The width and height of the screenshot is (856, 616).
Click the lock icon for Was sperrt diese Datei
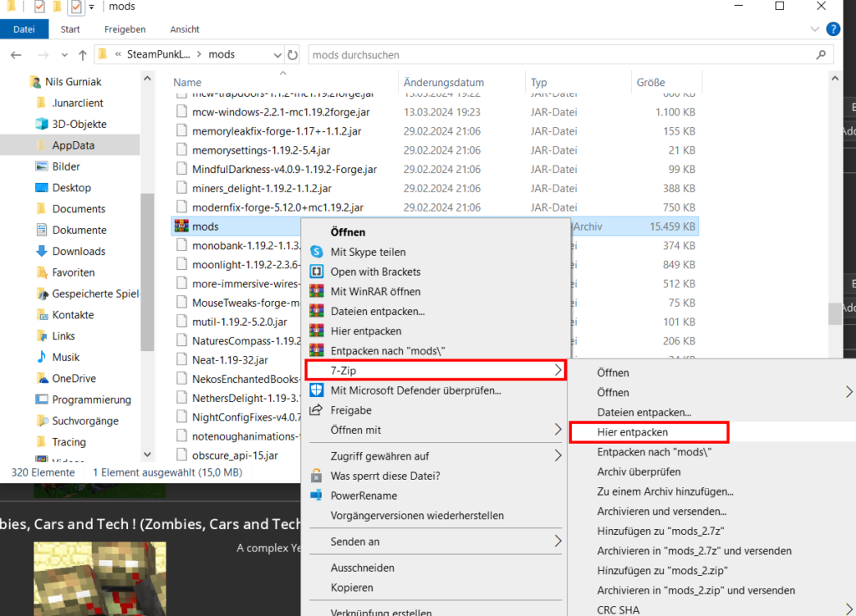pyautogui.click(x=317, y=476)
